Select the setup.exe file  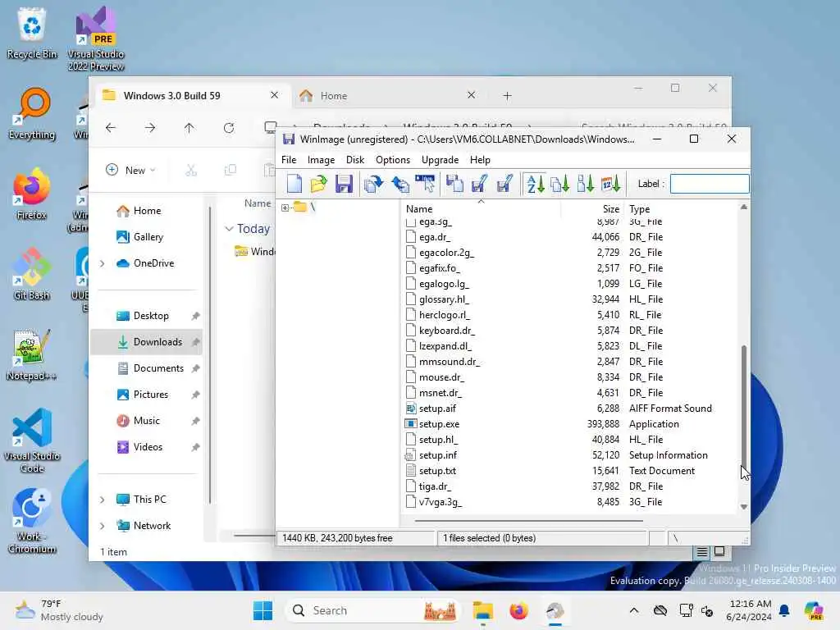pos(440,424)
